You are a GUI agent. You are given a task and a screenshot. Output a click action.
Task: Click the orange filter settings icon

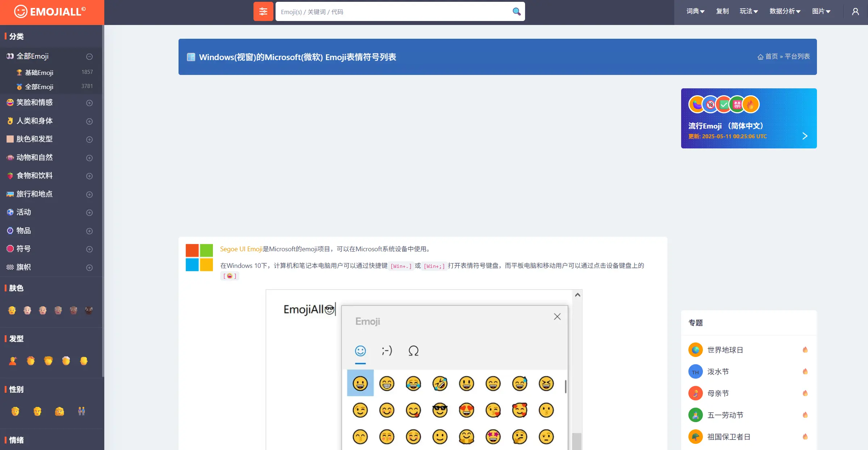pos(263,12)
